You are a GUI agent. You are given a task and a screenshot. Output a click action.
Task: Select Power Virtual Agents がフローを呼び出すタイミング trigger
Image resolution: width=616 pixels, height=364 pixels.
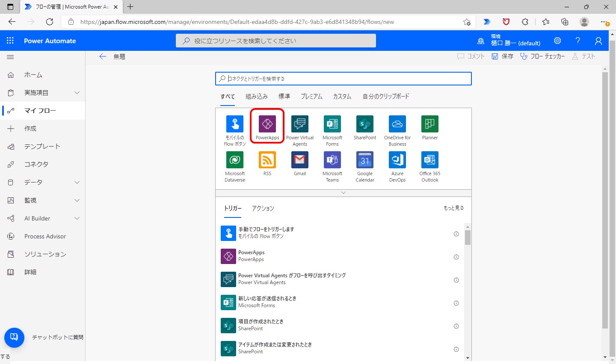click(341, 280)
